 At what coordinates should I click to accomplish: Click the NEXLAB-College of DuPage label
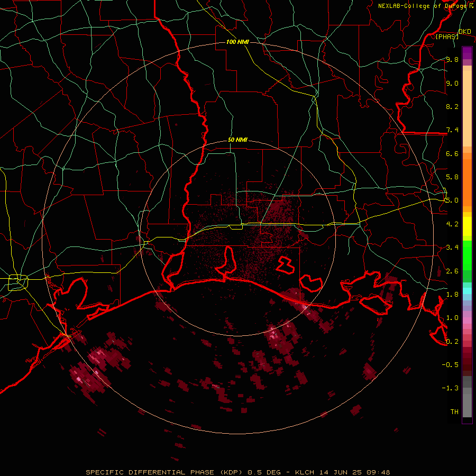click(x=425, y=6)
